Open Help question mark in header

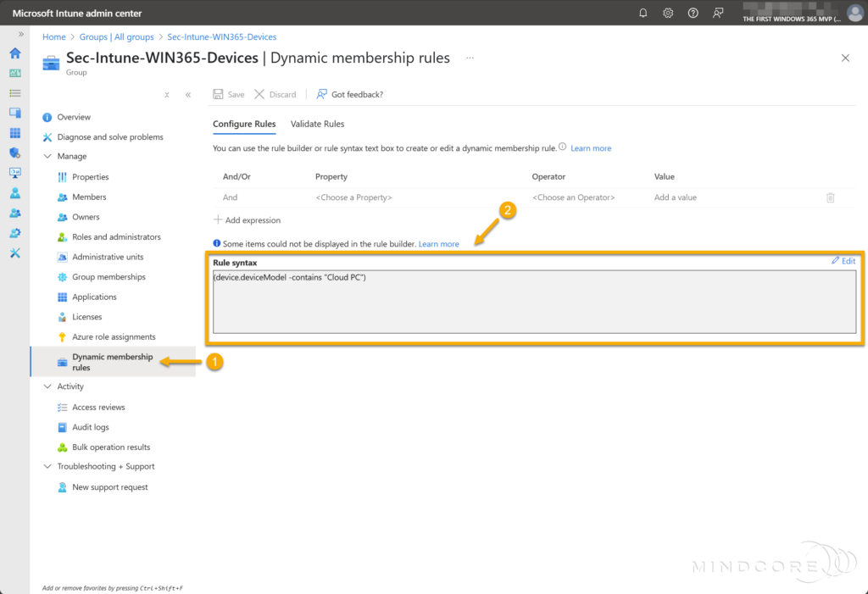pos(693,13)
